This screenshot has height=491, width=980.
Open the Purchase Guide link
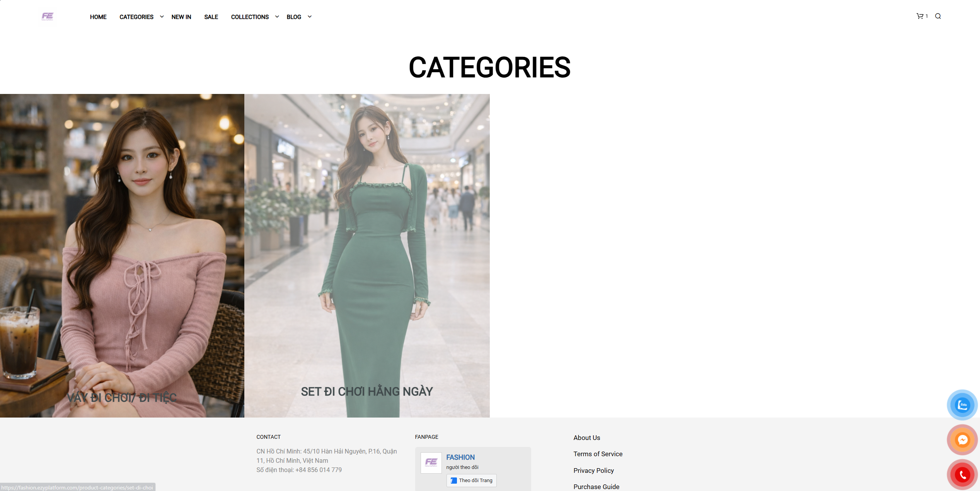coord(596,487)
